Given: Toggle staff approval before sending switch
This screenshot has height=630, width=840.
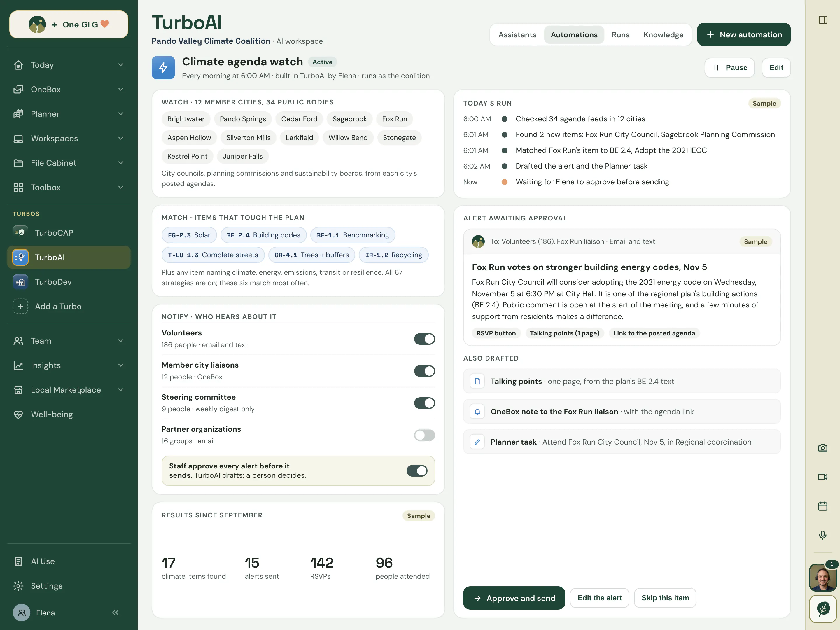Looking at the screenshot, I should click(x=416, y=471).
